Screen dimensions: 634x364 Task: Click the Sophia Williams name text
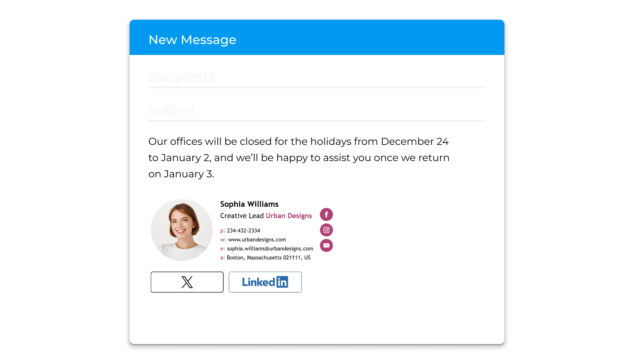pos(249,204)
